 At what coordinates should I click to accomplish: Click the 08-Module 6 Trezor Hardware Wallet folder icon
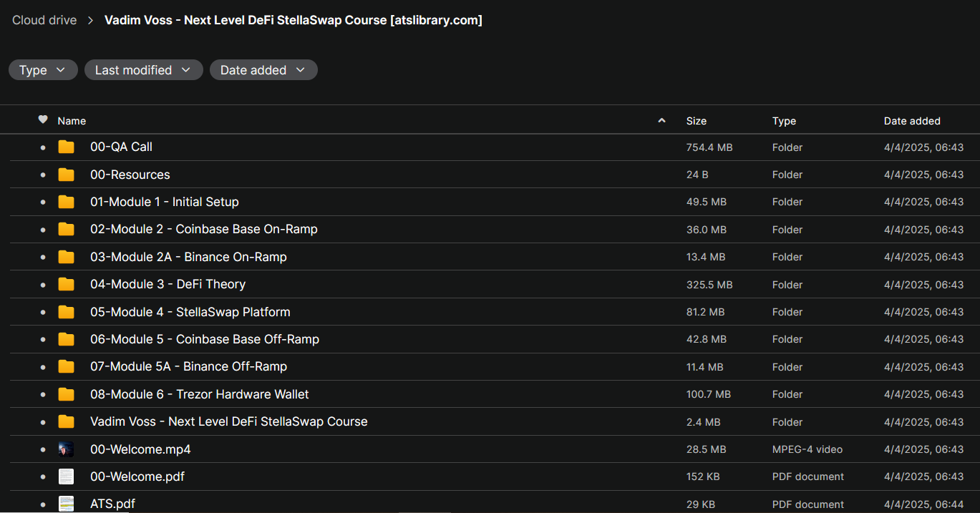point(66,394)
